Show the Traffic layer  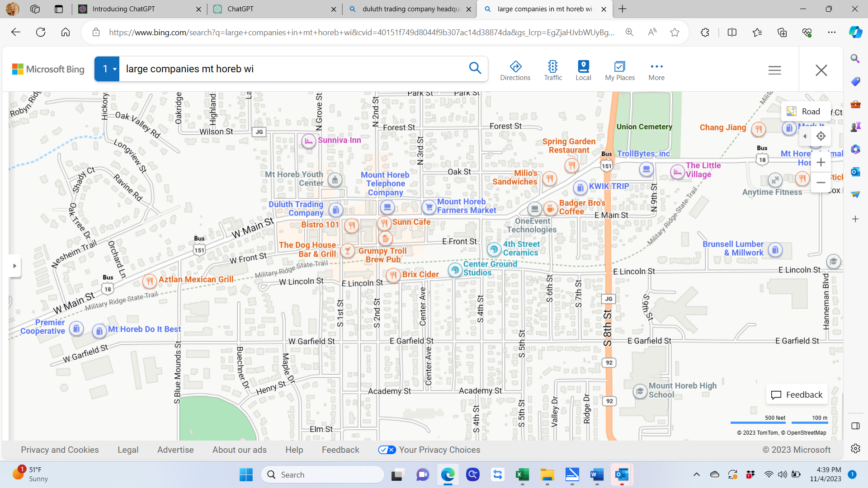tap(553, 70)
